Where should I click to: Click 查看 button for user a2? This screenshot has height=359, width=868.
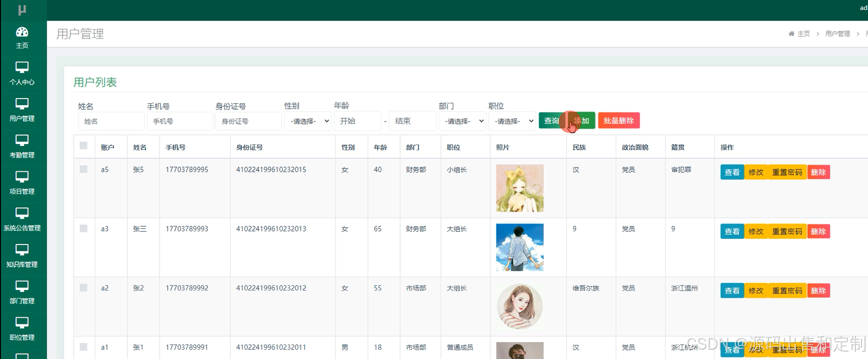[x=732, y=290]
